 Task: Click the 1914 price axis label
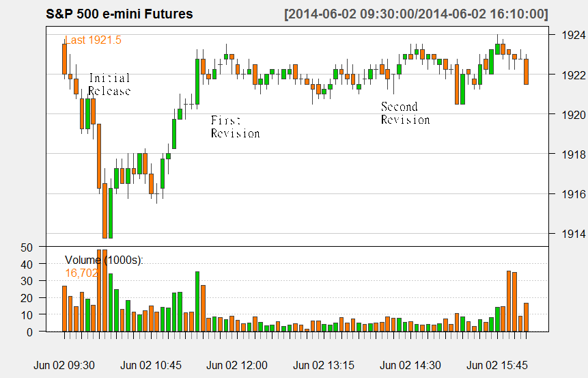(574, 234)
